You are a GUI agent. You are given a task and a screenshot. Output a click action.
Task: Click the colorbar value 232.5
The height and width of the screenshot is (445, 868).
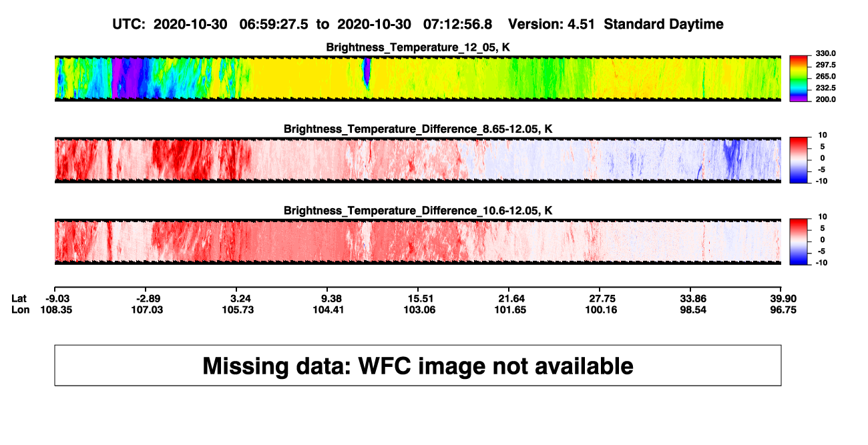826,87
